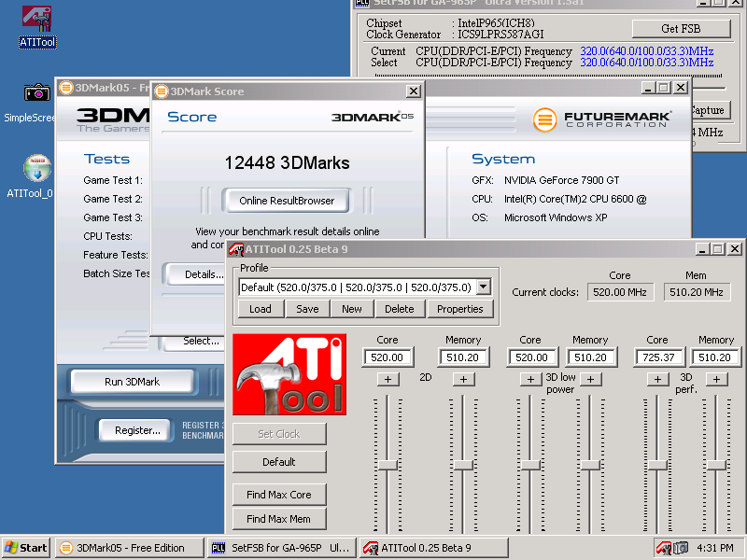Click Find Max Mem button
This screenshot has height=560, width=747.
click(279, 519)
